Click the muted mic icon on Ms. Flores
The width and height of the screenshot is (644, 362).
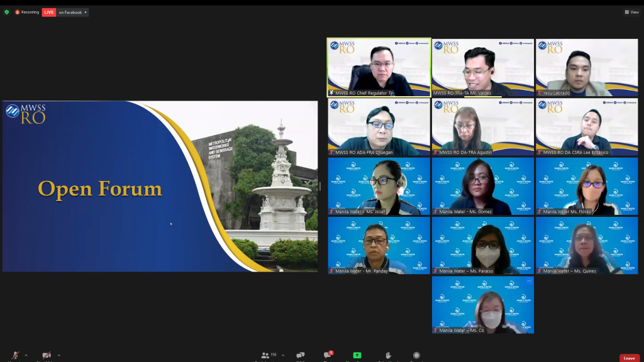pos(540,212)
